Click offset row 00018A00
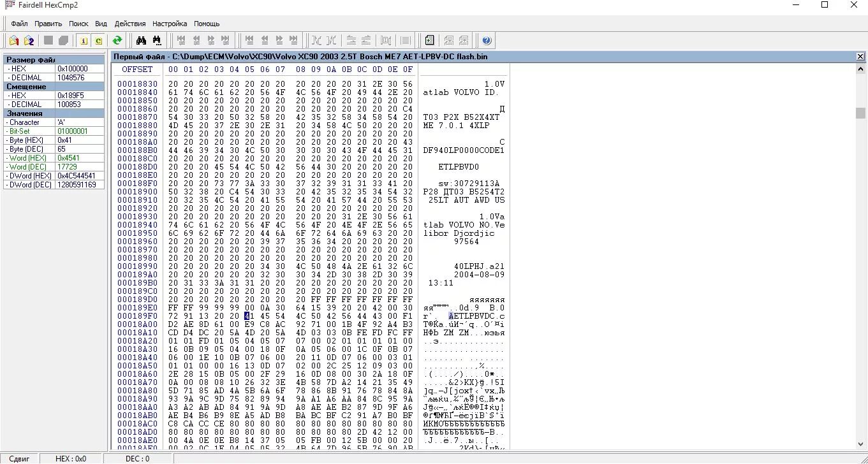The height and width of the screenshot is (464, 868). tap(137, 324)
